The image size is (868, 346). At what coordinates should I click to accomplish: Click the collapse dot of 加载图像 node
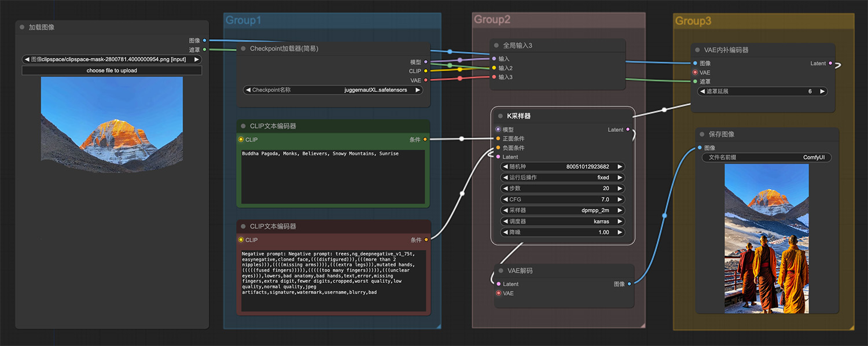22,27
